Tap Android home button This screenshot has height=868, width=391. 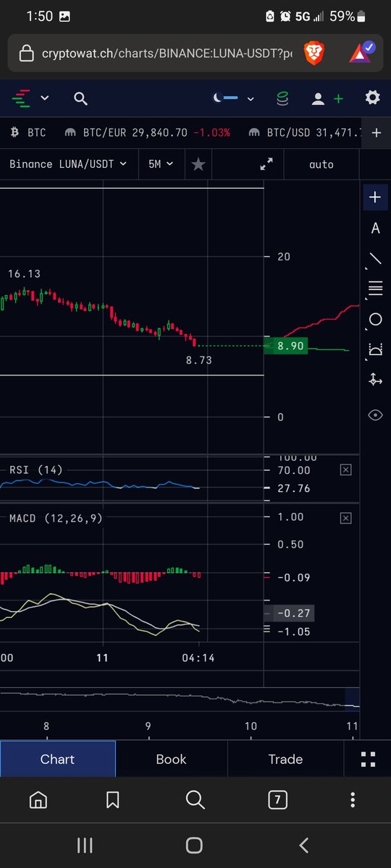click(x=194, y=844)
